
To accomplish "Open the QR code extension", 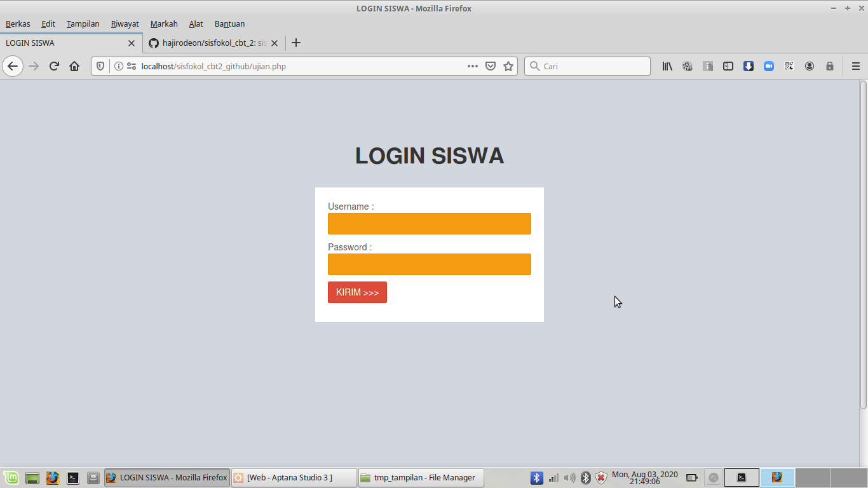I will pyautogui.click(x=789, y=66).
